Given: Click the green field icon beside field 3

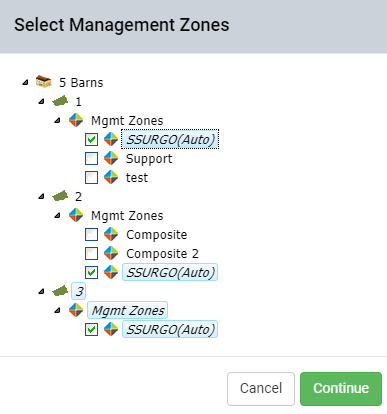Looking at the screenshot, I should pyautogui.click(x=60, y=291).
